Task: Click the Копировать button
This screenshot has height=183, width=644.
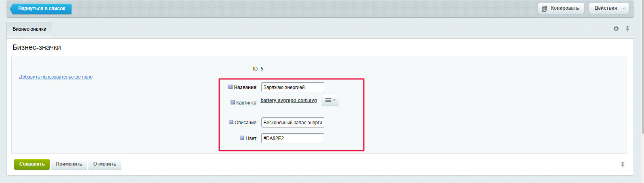Action: tap(561, 8)
